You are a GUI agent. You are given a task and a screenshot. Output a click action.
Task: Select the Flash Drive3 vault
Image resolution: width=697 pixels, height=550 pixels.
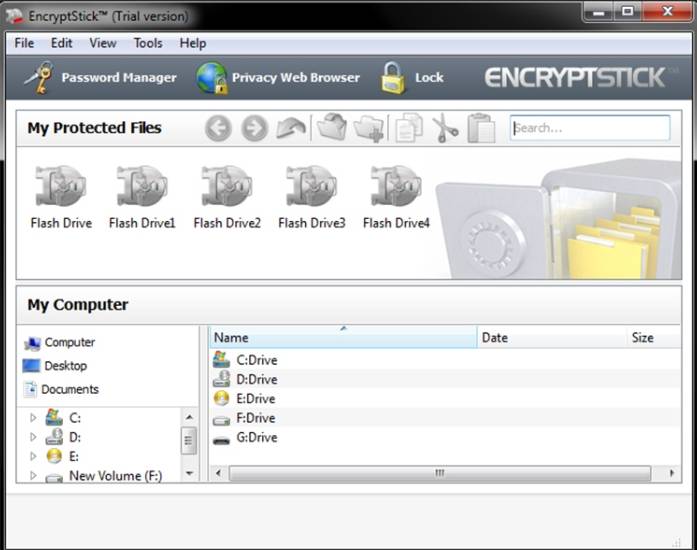pyautogui.click(x=312, y=197)
